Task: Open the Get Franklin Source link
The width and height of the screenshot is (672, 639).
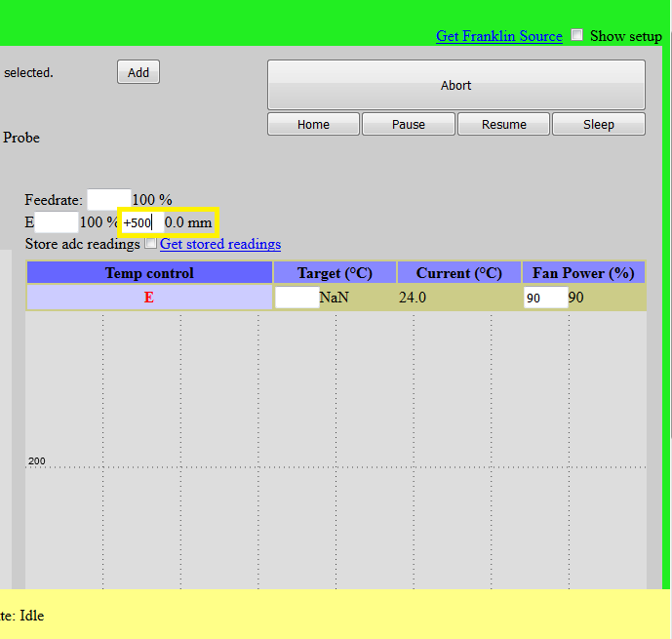Action: pos(498,36)
